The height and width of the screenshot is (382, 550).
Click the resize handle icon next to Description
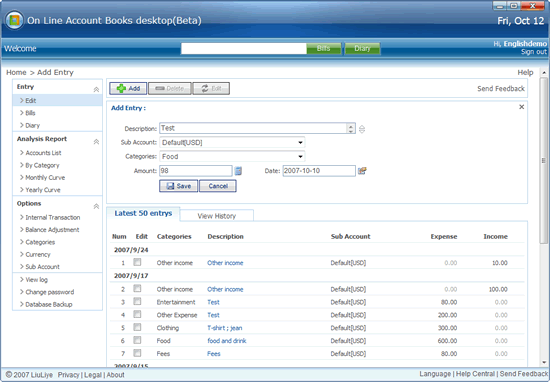pos(362,129)
